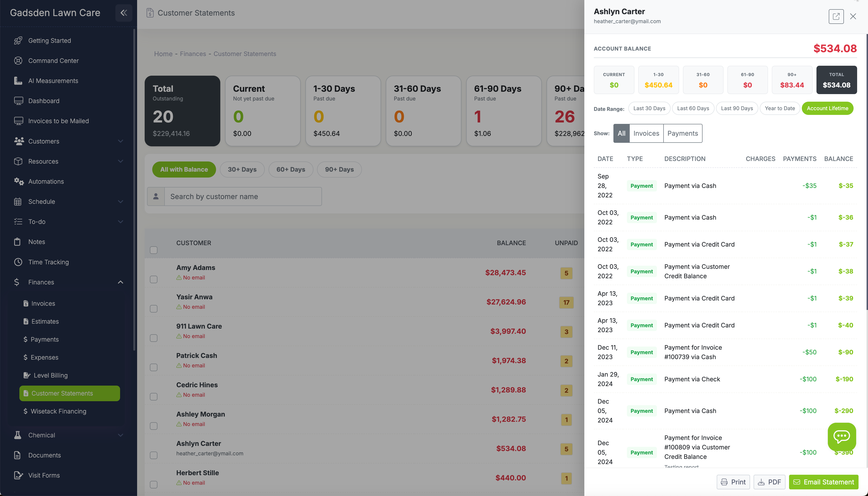Viewport: 868px width, 496px height.
Task: Select AI Measurements in the sidebar
Action: (x=53, y=81)
